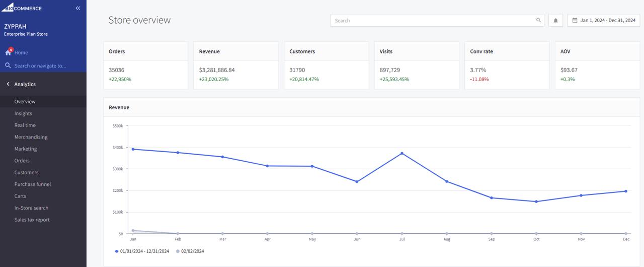Click the Enterprise Plan Store label
The width and height of the screenshot is (644, 267).
point(26,34)
